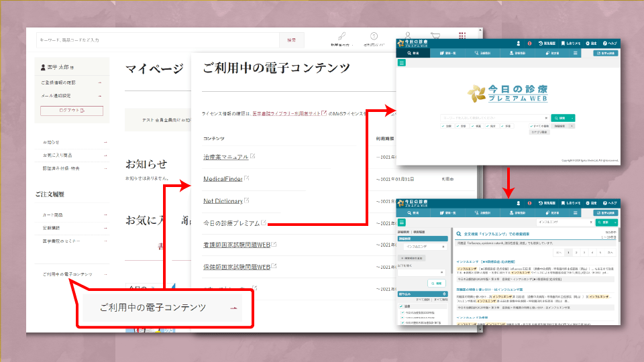Open the shopping cart icon on My Page header
Screen dimensions: 644x362
tap(435, 36)
